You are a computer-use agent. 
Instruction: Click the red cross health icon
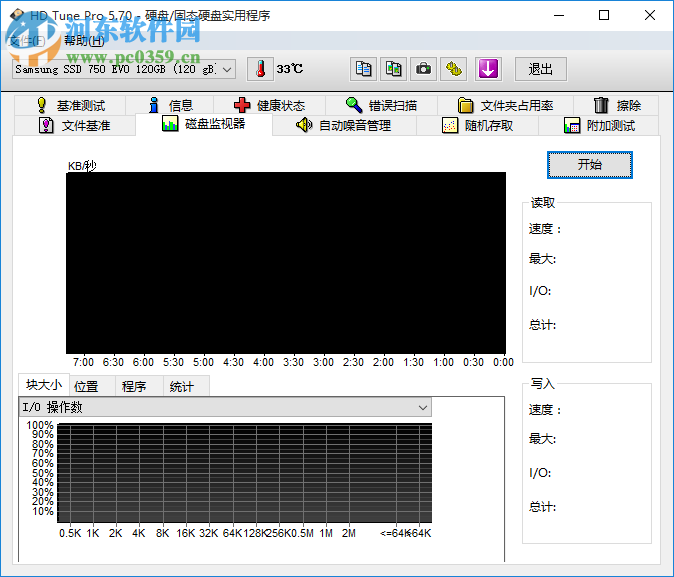coord(242,105)
